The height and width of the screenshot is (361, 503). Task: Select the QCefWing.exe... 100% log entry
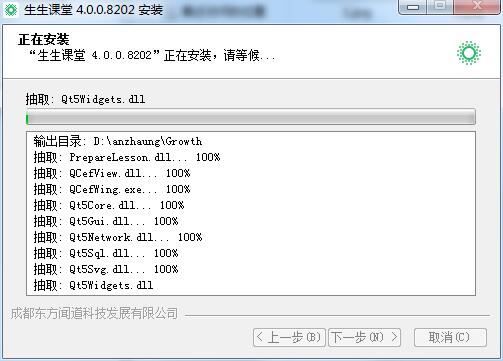click(x=112, y=189)
